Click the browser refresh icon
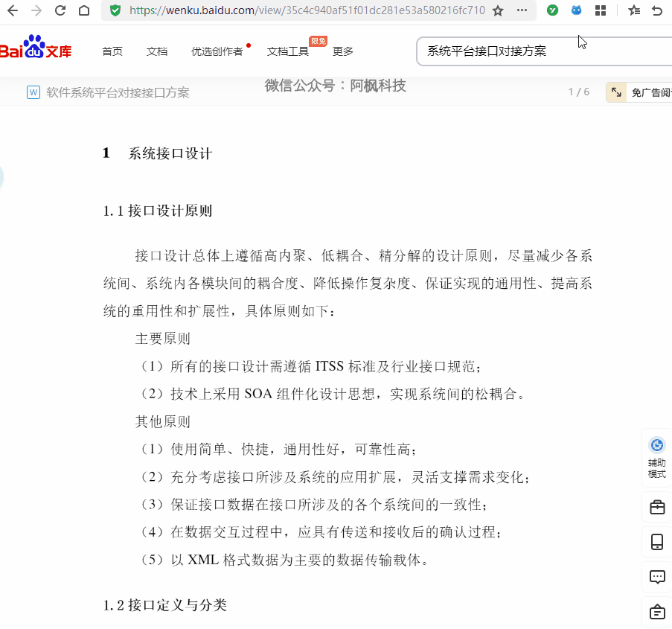Viewport: 672px width, 629px height. coord(59,12)
